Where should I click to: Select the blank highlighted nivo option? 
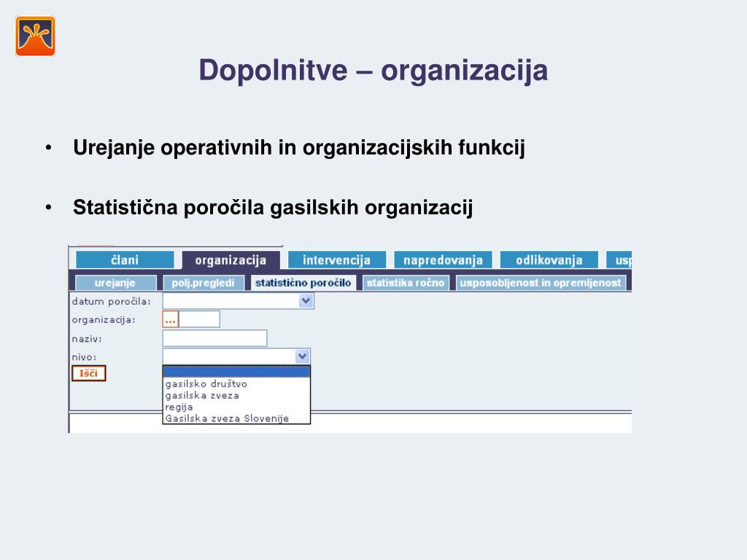(x=236, y=372)
